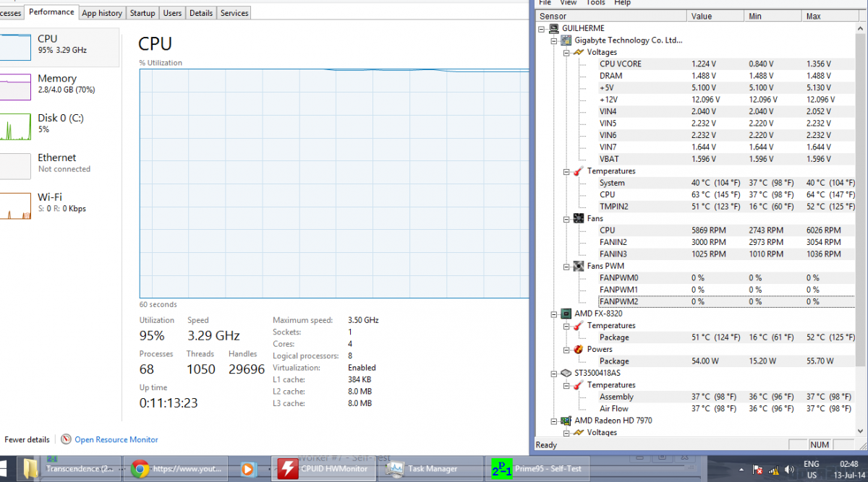Click the thermometer icon beside Gigabyte Temperatures
Image resolution: width=868 pixels, height=482 pixels.
pyautogui.click(x=579, y=171)
